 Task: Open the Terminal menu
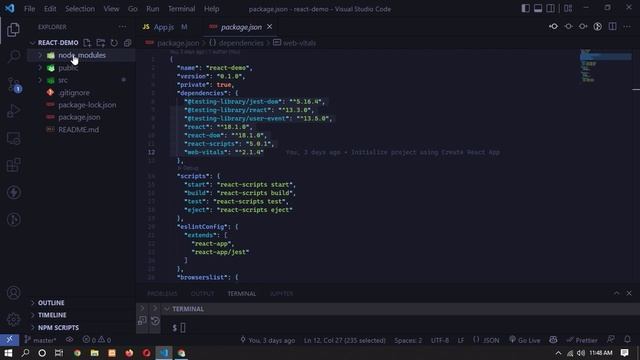[181, 9]
